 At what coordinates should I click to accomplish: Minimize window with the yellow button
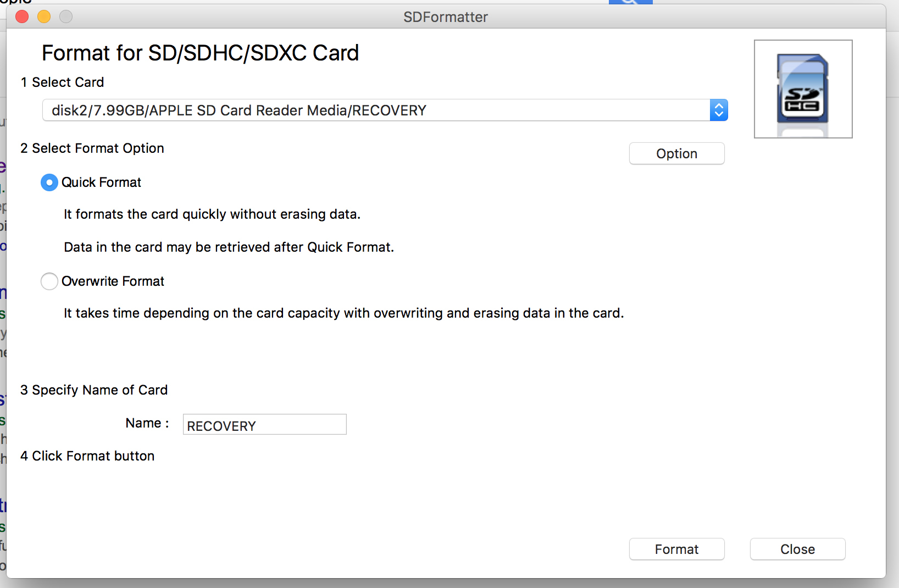tap(44, 16)
